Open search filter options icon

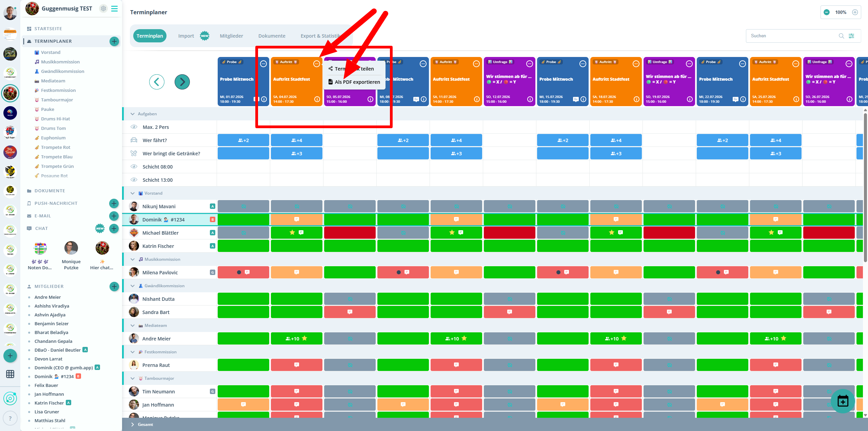[851, 36]
